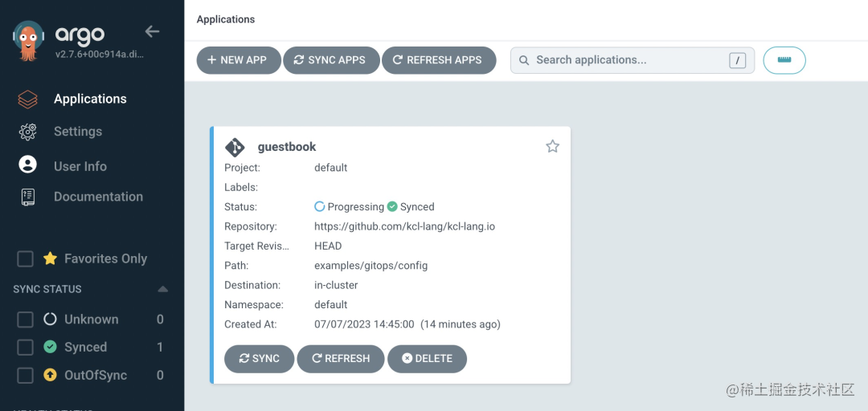The image size is (868, 411).
Task: Click the git icon beside guestbook
Action: click(235, 147)
